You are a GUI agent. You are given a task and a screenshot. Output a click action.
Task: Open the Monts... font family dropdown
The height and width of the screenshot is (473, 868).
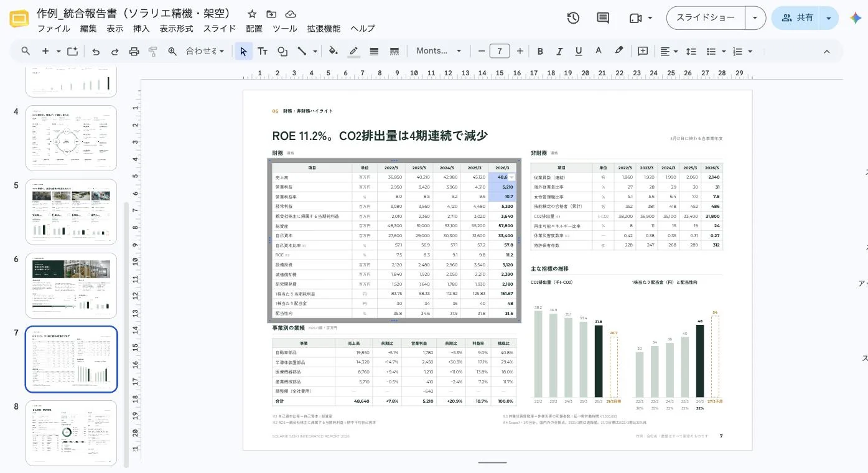[439, 51]
